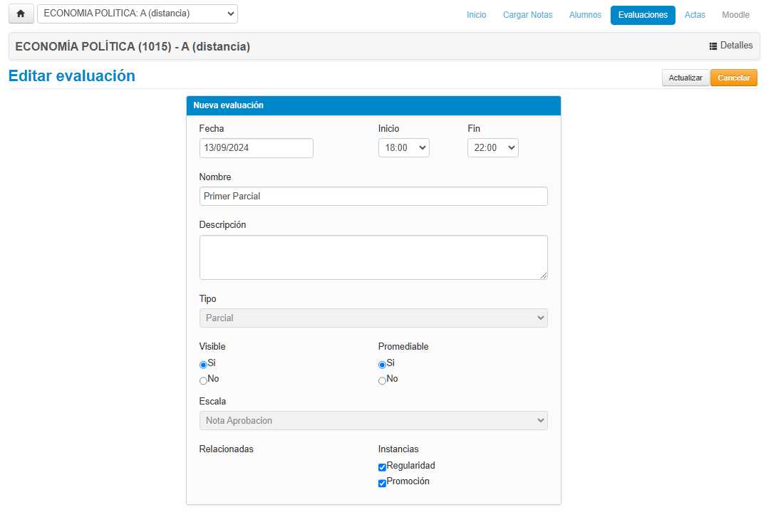766x532 pixels.
Task: Open the Actas tab
Action: (695, 15)
